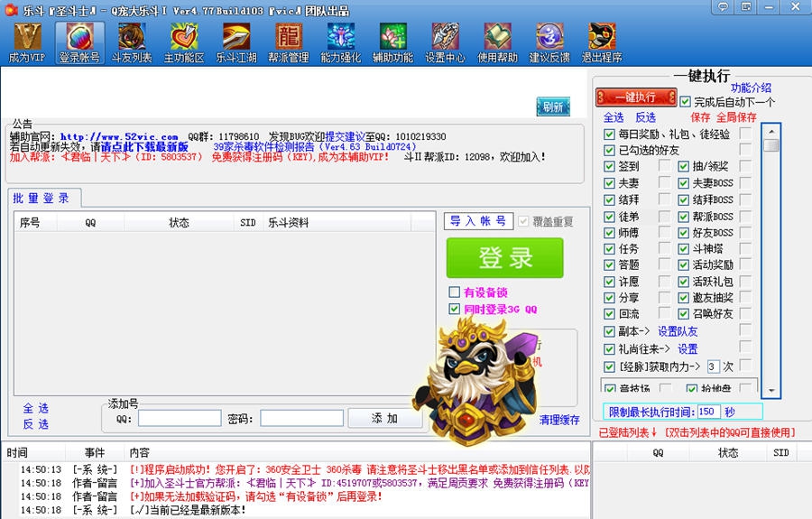
Task: Open the 建议反馈 toolbar icon
Action: (x=549, y=43)
